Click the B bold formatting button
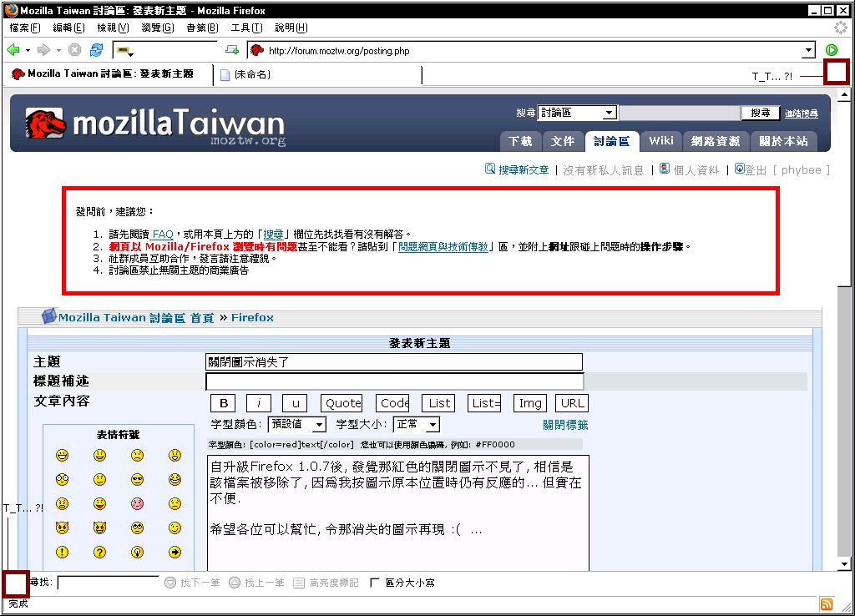The image size is (855, 616). point(223,403)
